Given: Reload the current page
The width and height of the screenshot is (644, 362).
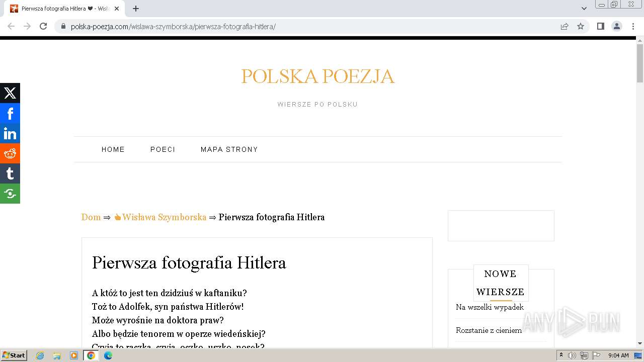Looking at the screenshot, I should 43,26.
